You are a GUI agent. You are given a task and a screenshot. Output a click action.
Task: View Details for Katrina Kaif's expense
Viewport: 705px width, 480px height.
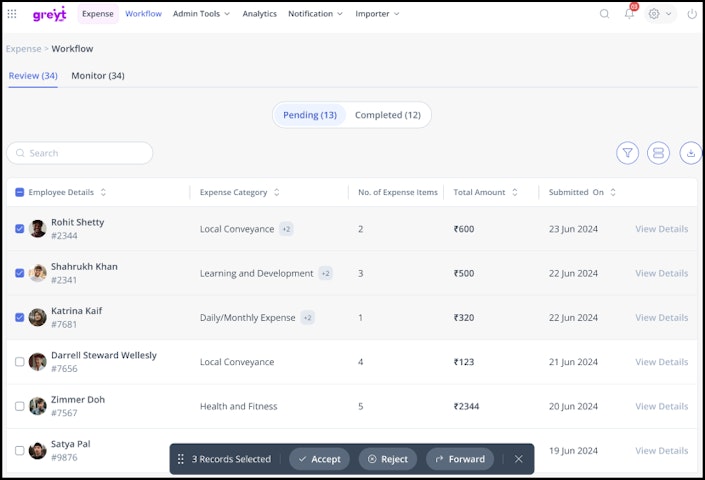pyautogui.click(x=661, y=318)
